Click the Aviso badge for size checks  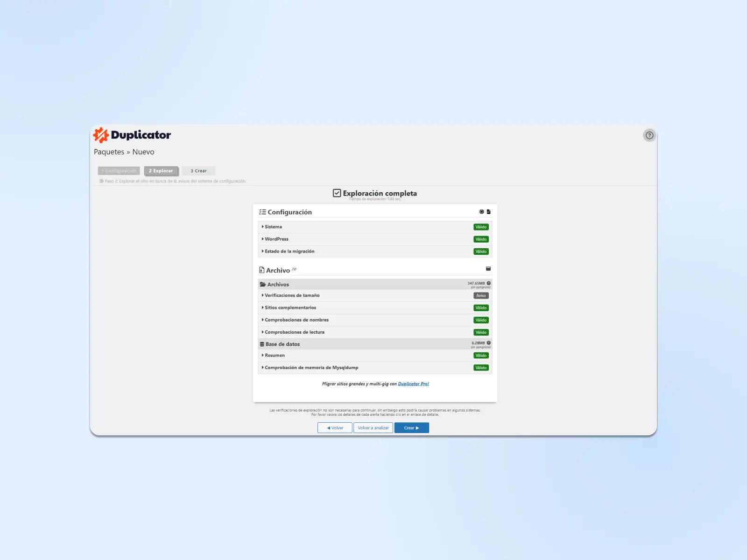tap(481, 295)
